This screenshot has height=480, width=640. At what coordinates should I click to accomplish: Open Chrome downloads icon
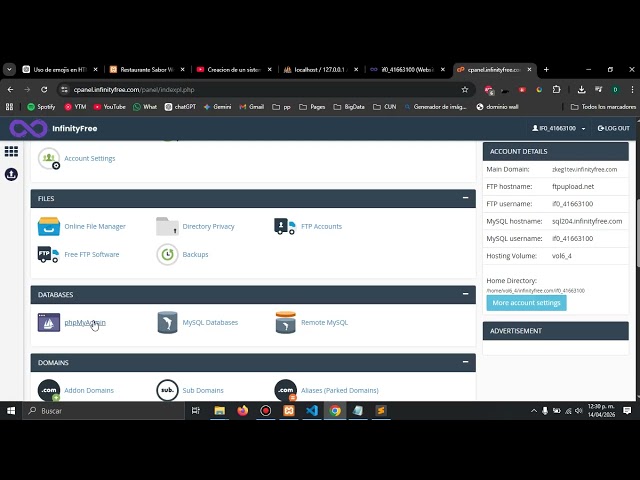coord(582,90)
